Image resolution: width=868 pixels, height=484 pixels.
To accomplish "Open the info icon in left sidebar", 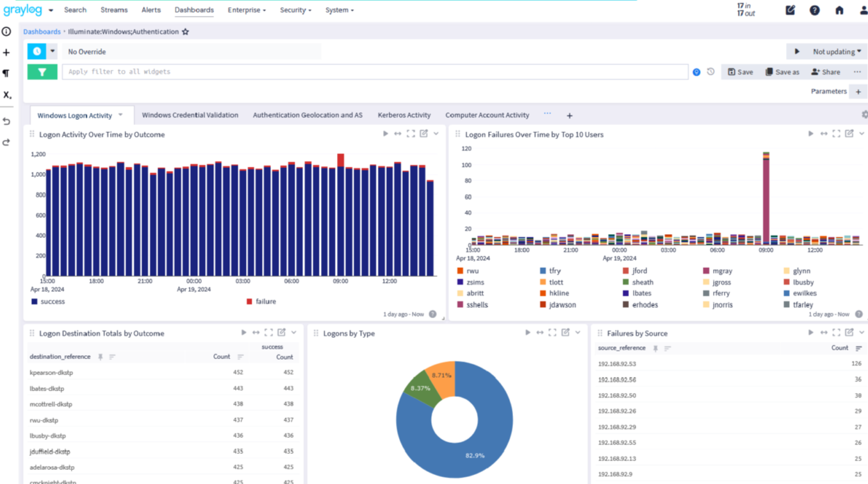I will coord(6,31).
